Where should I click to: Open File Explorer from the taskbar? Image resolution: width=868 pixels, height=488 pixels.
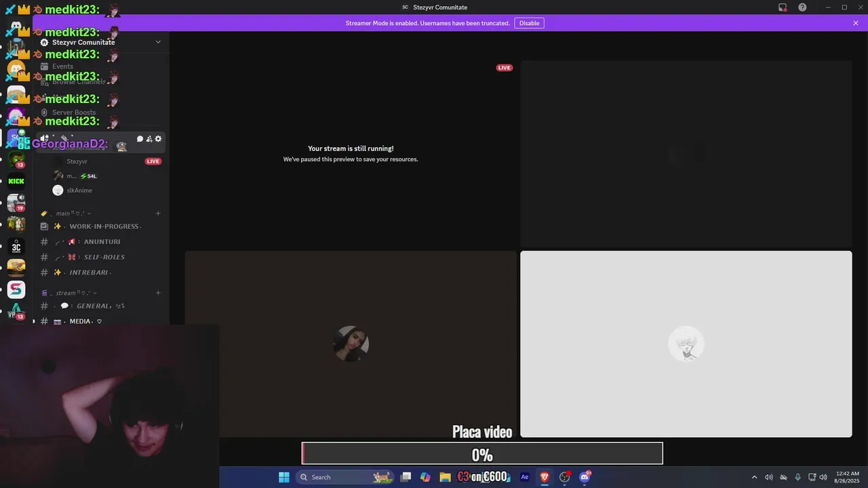tap(445, 477)
